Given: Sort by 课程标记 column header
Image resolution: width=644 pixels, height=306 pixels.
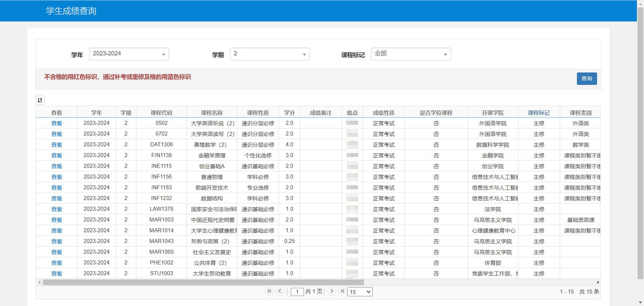Looking at the screenshot, I should coord(539,113).
